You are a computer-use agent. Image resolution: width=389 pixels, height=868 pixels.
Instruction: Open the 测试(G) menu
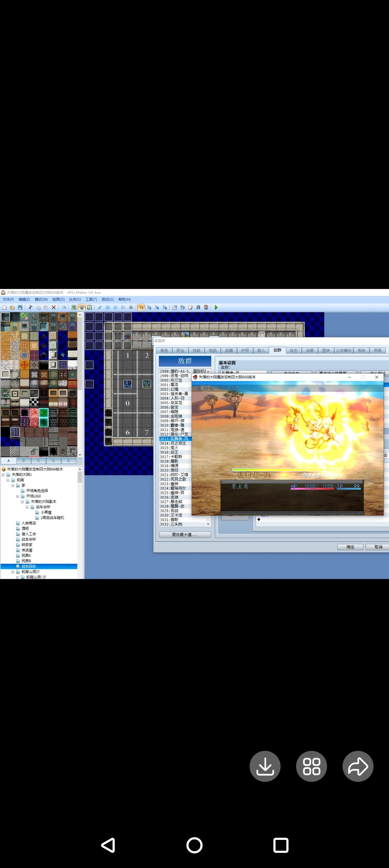coord(108,300)
